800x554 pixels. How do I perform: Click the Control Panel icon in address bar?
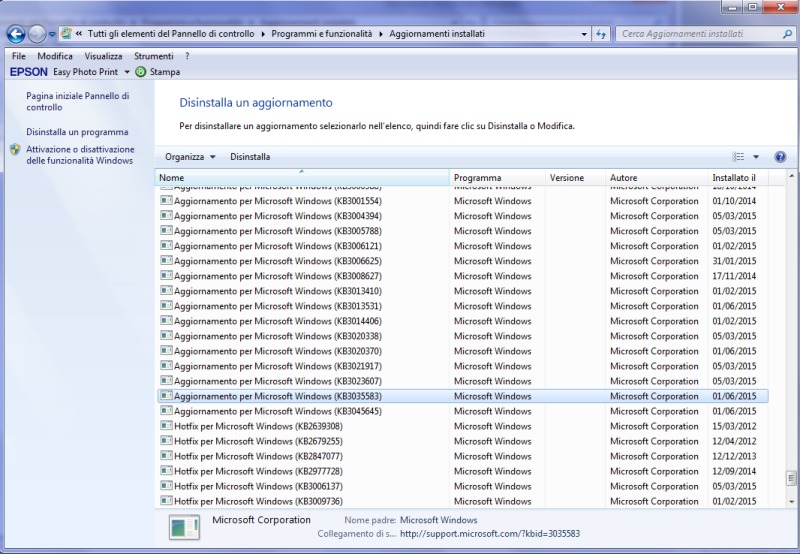65,34
